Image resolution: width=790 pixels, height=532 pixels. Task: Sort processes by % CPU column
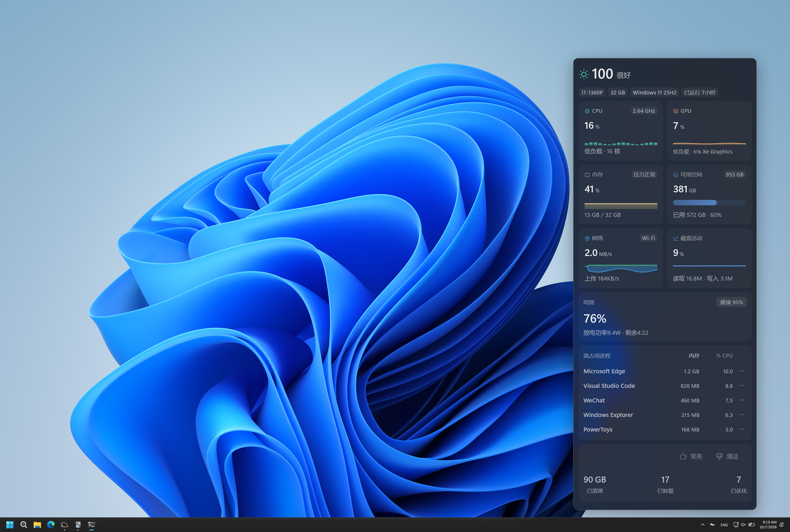[724, 356]
